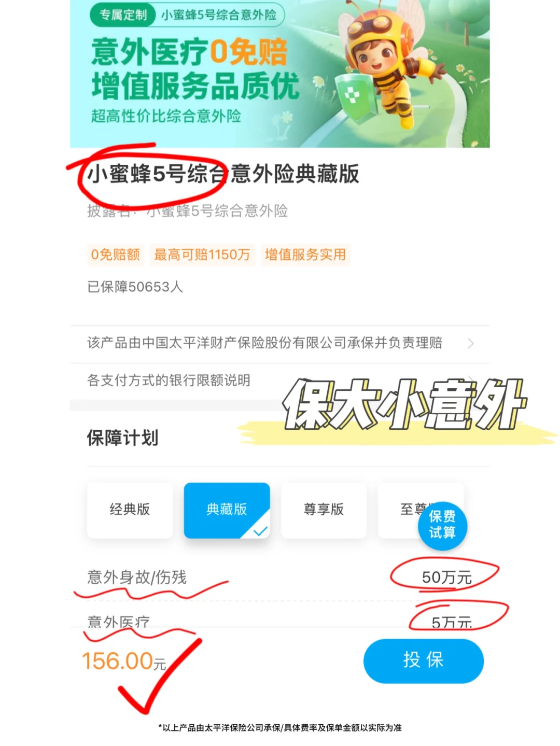The height and width of the screenshot is (746, 560).
Task: Select the 经典版 plan
Action: [130, 510]
